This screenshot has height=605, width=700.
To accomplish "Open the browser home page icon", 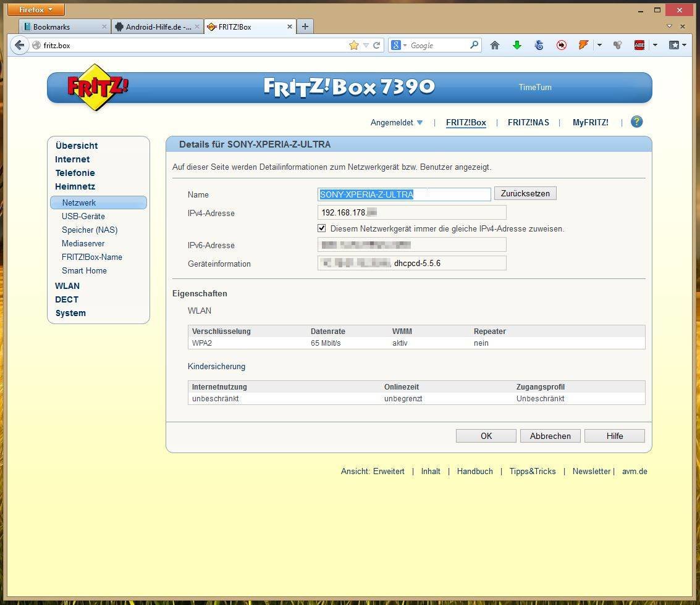I will [x=495, y=45].
